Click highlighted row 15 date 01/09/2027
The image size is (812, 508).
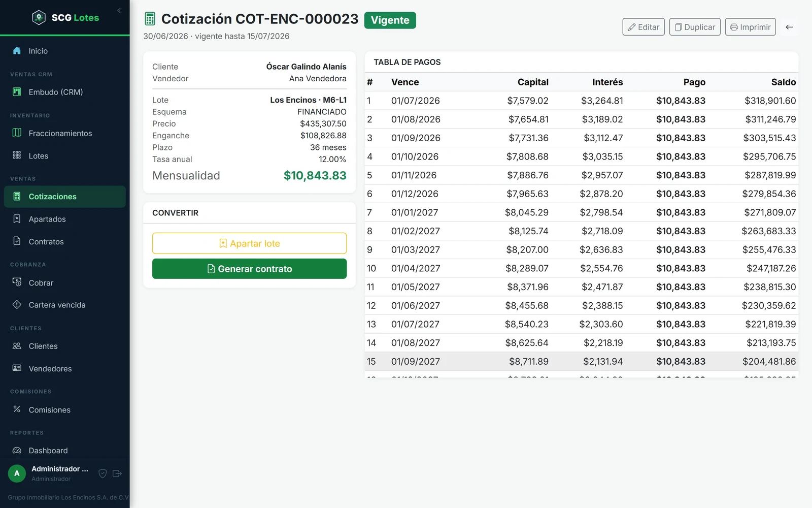click(x=416, y=362)
